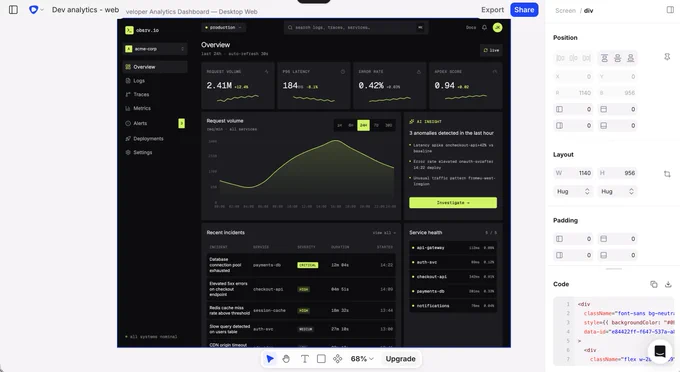The width and height of the screenshot is (680, 372).
Task: Open the 68% zoom dropdown
Action: pos(362,359)
